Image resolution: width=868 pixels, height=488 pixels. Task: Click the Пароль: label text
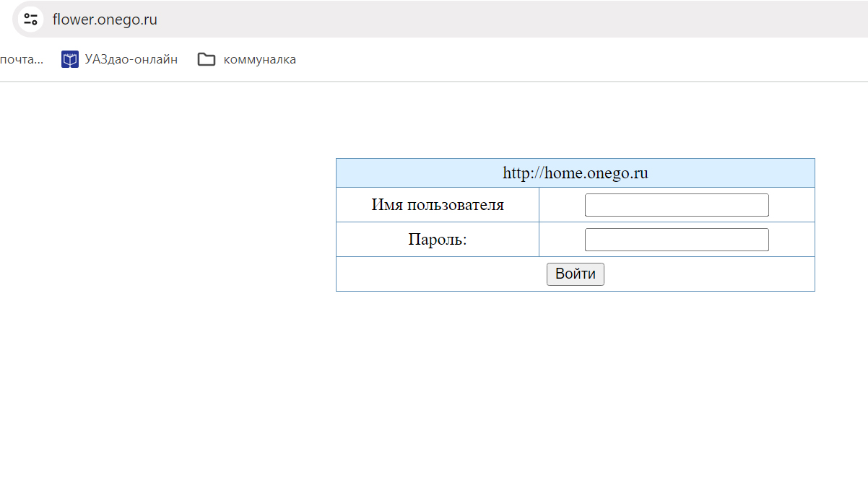438,240
